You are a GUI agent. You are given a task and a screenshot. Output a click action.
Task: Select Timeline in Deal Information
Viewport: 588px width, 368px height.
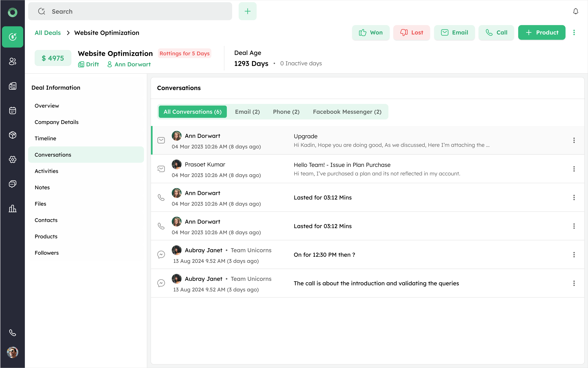(x=45, y=138)
